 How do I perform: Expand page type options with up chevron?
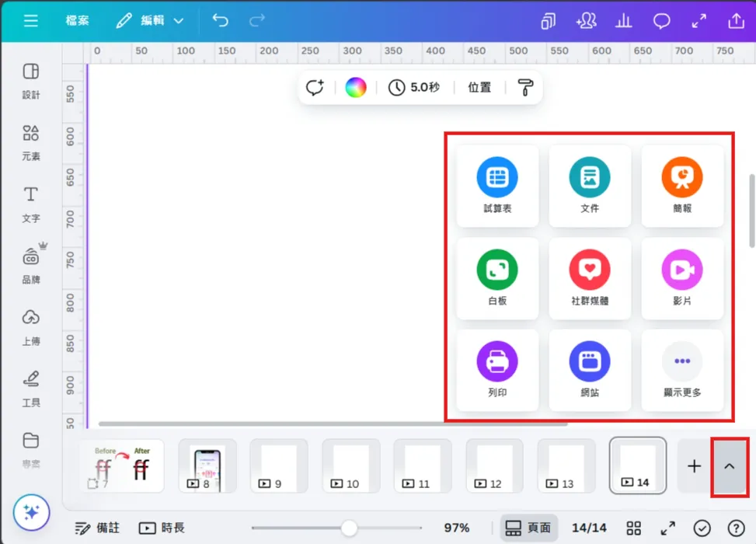(730, 466)
